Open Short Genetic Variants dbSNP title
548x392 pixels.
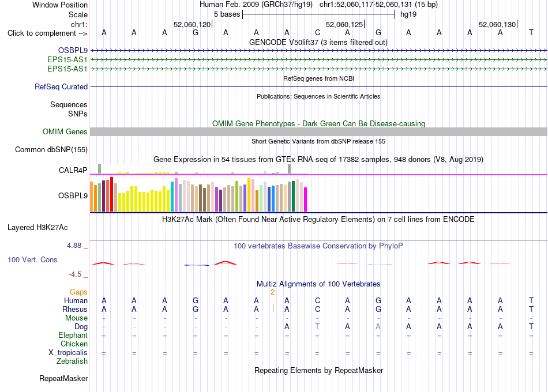tap(318, 141)
